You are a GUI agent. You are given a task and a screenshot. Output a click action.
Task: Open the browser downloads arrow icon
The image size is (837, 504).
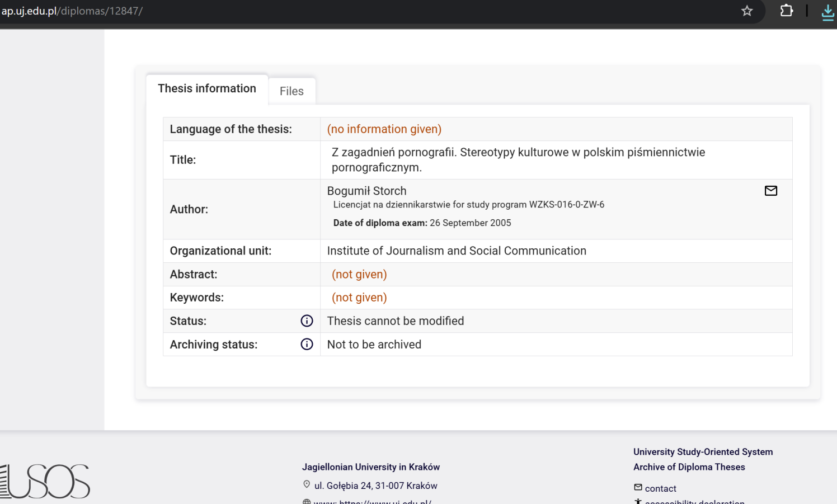point(827,12)
